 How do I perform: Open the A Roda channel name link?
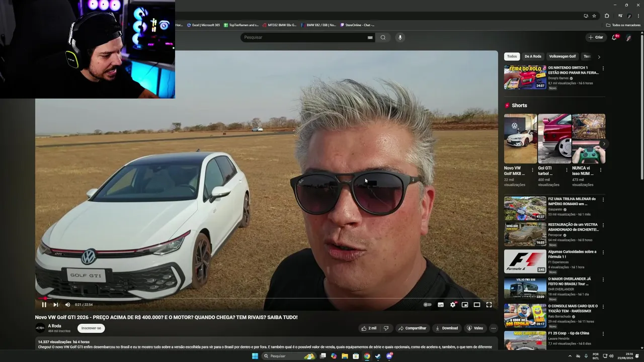click(x=54, y=326)
